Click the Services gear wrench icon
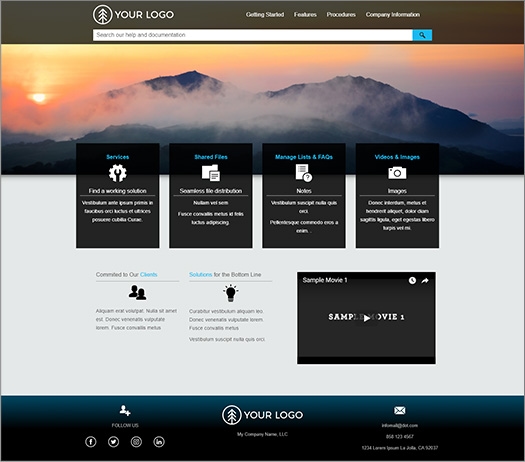 click(118, 173)
